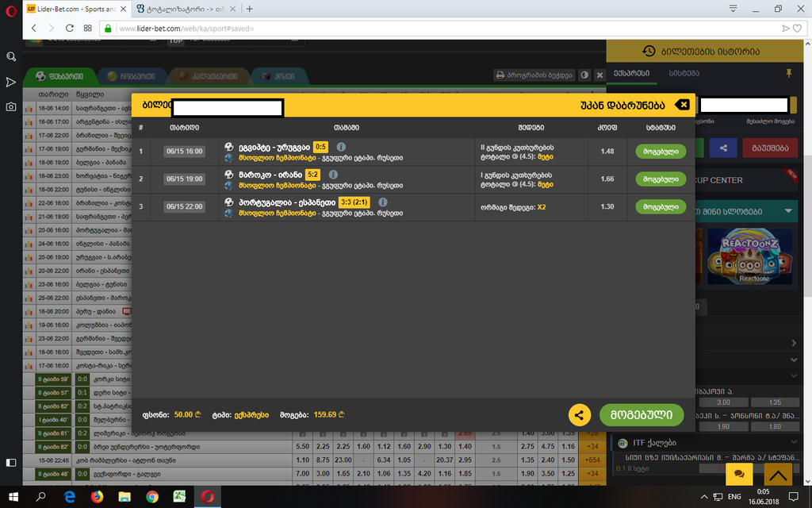
Task: Click მოგებული status on row 1.66
Action: coord(661,179)
